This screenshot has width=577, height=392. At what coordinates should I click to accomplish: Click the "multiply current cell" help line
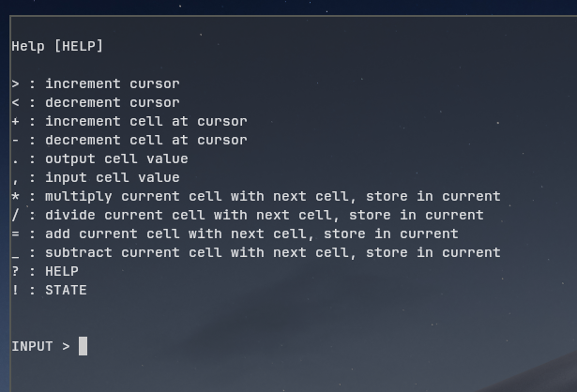(x=272, y=196)
